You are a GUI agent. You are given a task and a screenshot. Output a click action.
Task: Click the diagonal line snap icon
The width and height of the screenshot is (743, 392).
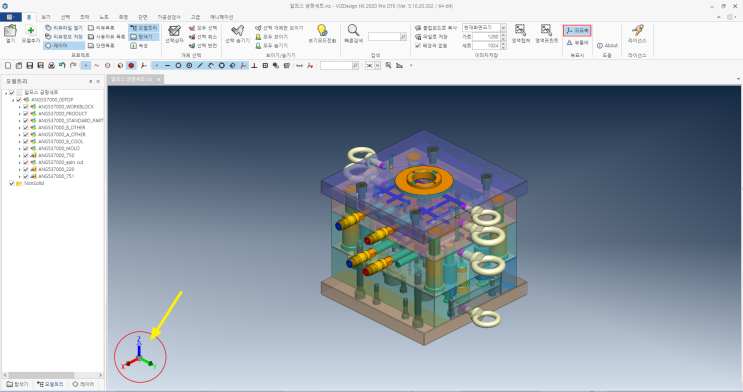pos(200,65)
